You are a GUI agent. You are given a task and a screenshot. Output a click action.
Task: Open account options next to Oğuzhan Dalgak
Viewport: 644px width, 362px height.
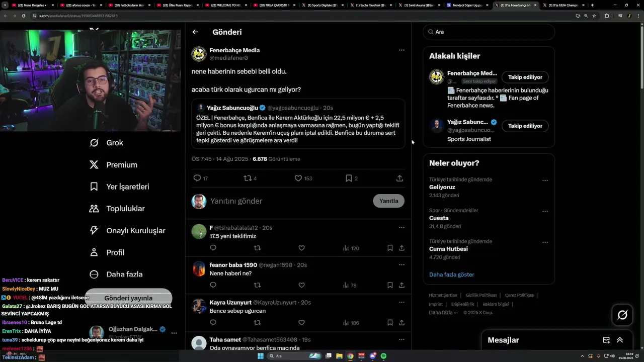(174, 333)
